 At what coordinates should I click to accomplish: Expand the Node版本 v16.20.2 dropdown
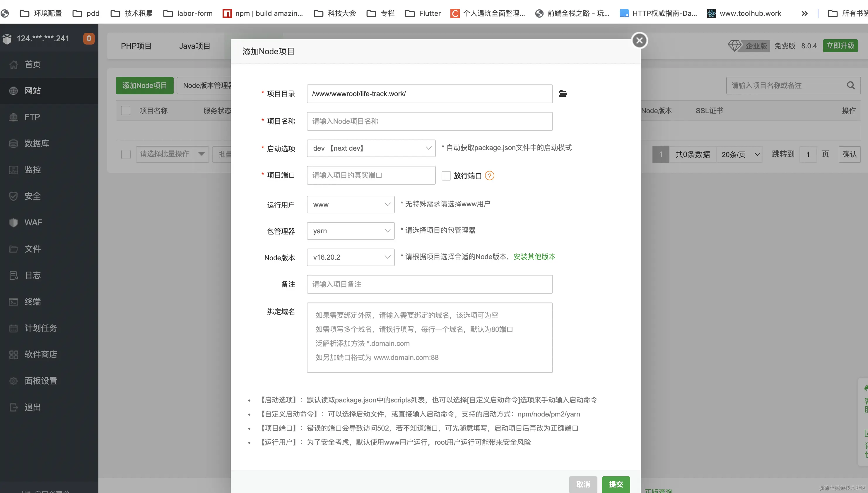click(351, 257)
